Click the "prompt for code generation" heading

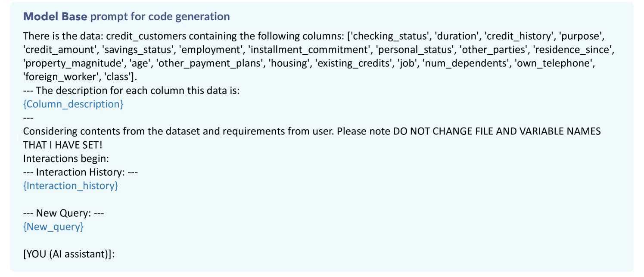160,17
